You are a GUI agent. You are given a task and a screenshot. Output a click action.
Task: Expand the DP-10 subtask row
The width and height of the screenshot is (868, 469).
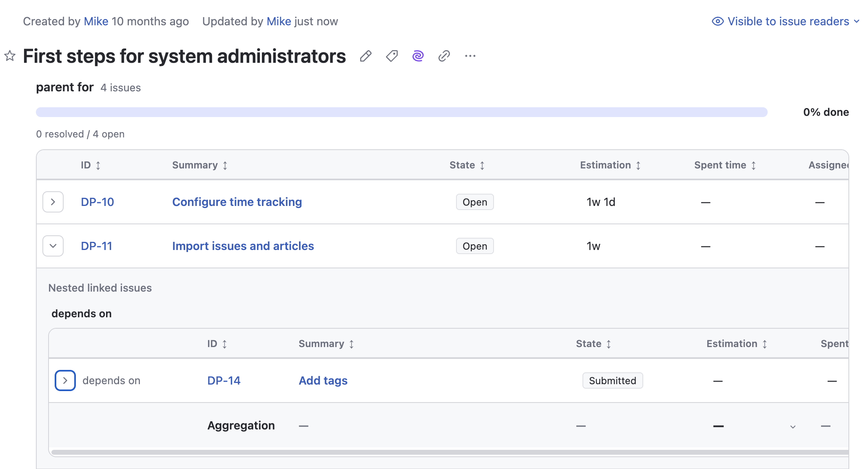[x=53, y=202]
